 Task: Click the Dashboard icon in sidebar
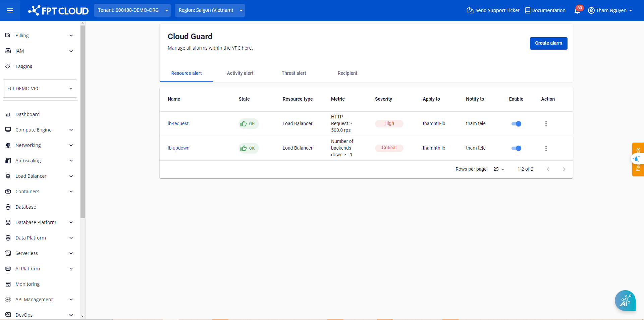pyautogui.click(x=8, y=114)
